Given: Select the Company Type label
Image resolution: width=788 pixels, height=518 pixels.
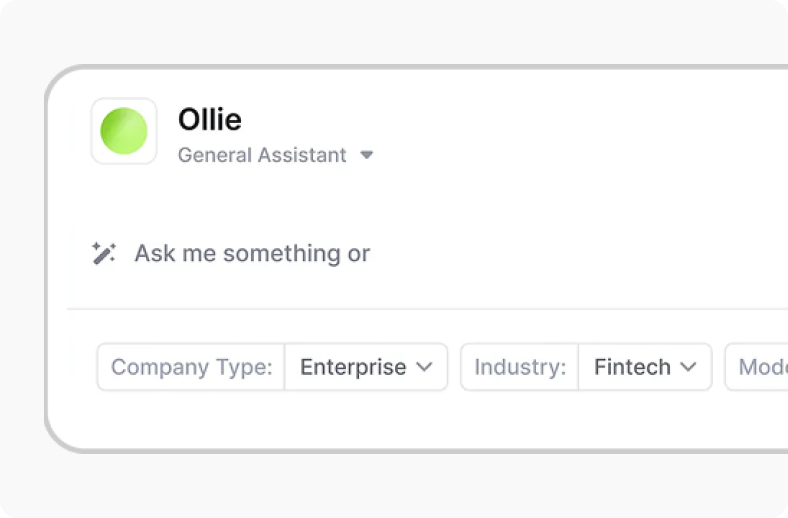Looking at the screenshot, I should [x=191, y=367].
